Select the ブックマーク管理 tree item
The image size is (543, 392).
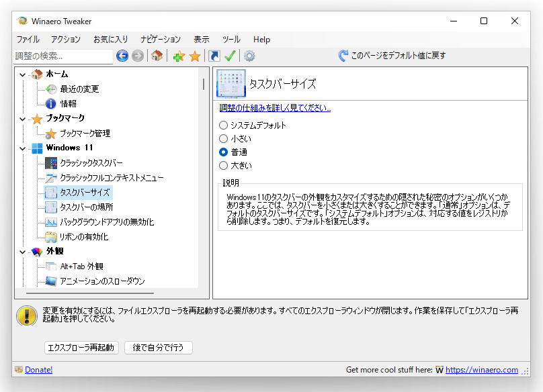(85, 134)
